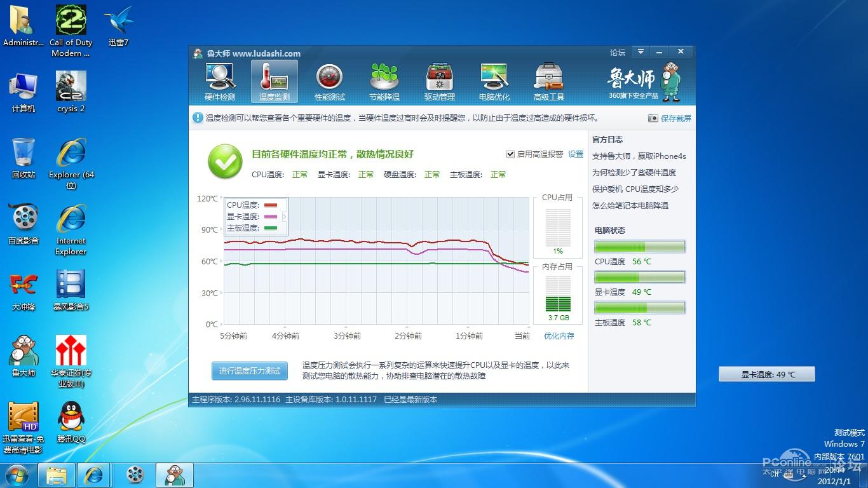This screenshot has width=868, height=488.
Task: Open the 驱动管理 driver management tab
Action: tap(440, 82)
